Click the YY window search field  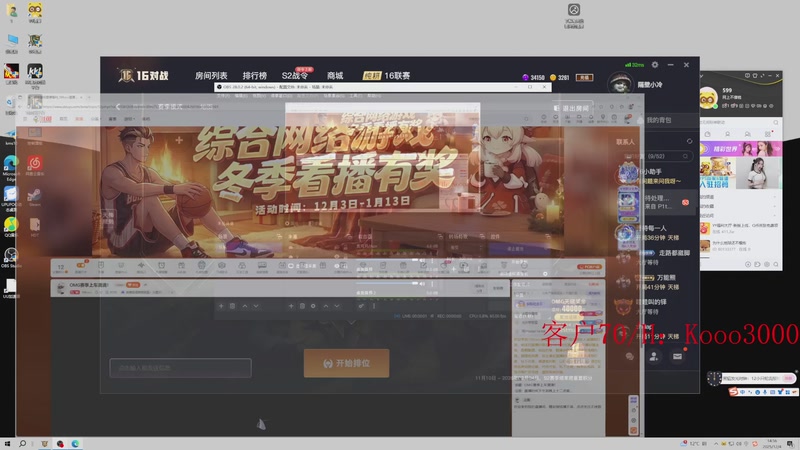(739, 122)
